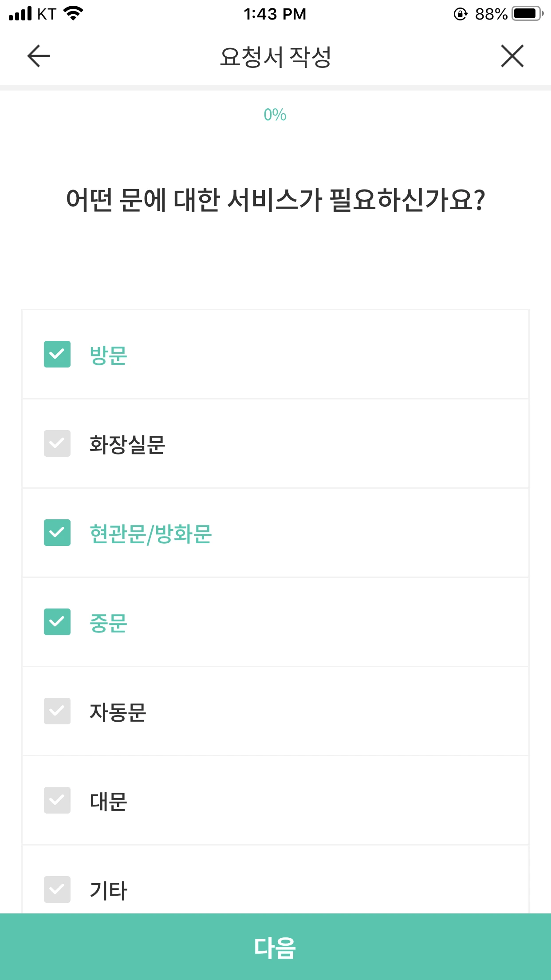Screen dimensions: 551x980
Task: Select the 자동문 option label
Action: tap(118, 712)
